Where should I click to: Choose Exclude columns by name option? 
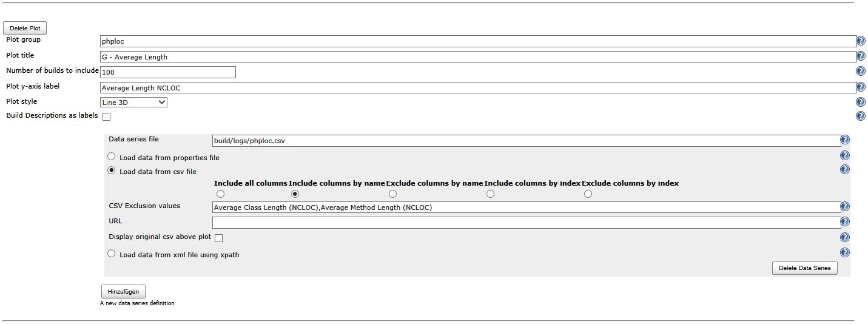point(393,194)
